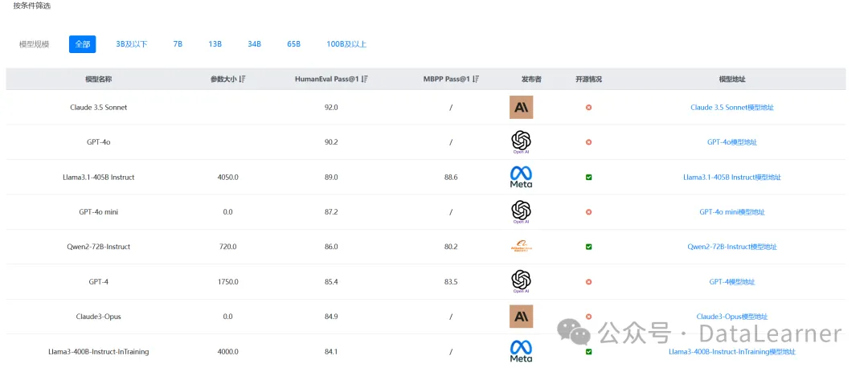This screenshot has height=368, width=868.
Task: Click Meta logo in Llama3-400B-Instruct-InTraining row
Action: point(521,351)
